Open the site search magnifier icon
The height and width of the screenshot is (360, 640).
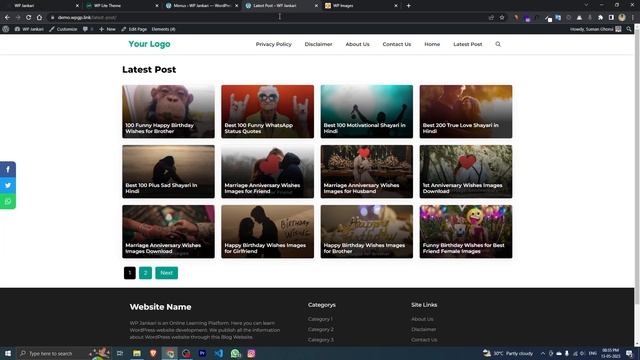pos(498,44)
